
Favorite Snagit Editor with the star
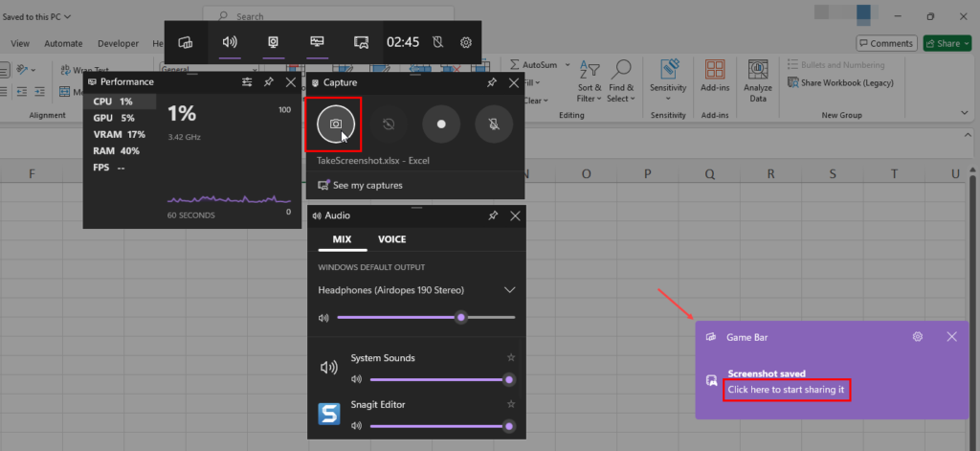click(511, 405)
